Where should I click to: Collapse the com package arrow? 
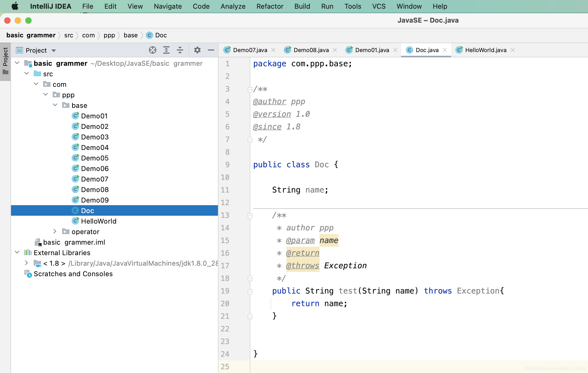(36, 84)
